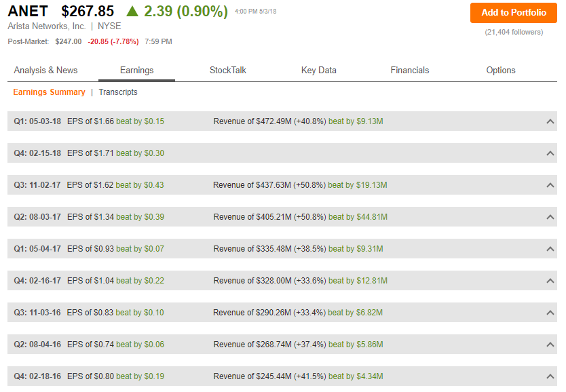The width and height of the screenshot is (566, 392).
Task: Collapse the Q3: 11-02-17 earnings row chevron
Action: click(550, 185)
